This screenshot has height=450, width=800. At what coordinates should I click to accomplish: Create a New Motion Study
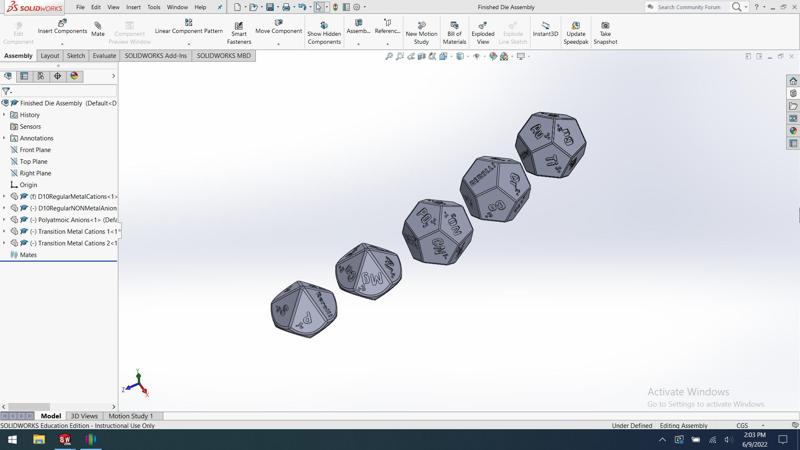click(421, 33)
